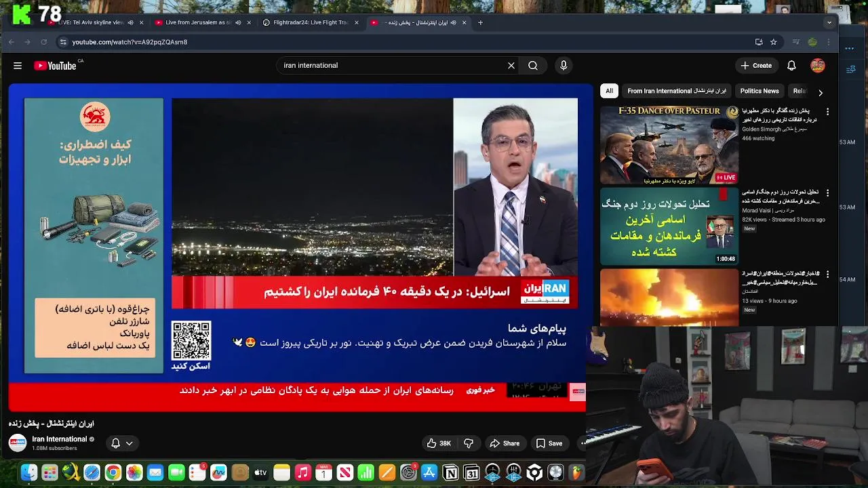Save the video to a playlist
Viewport: 868px width, 488px height.
549,443
